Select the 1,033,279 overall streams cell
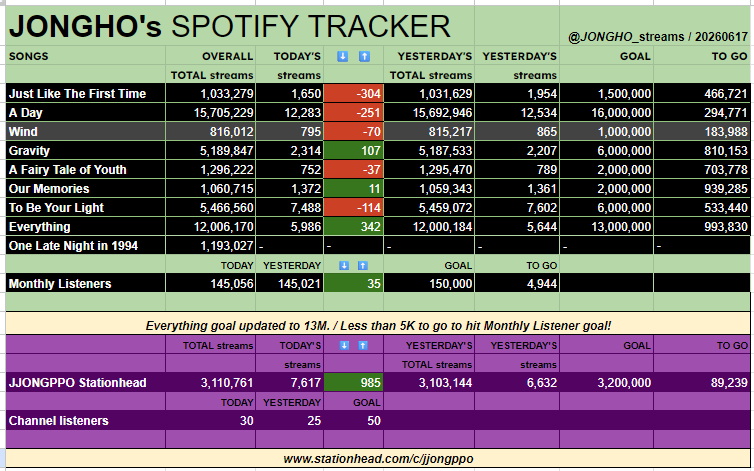754x471 pixels. coord(211,93)
